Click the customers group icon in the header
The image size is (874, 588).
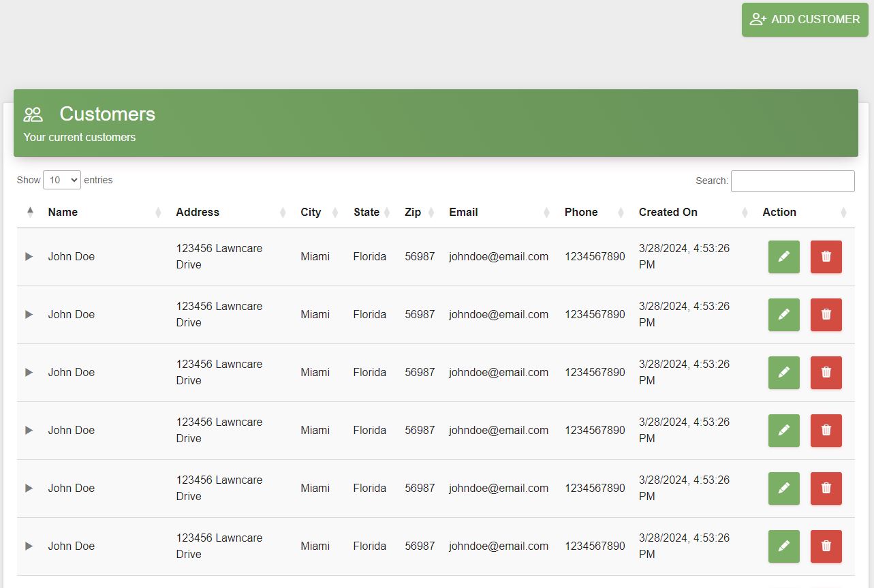(x=32, y=114)
